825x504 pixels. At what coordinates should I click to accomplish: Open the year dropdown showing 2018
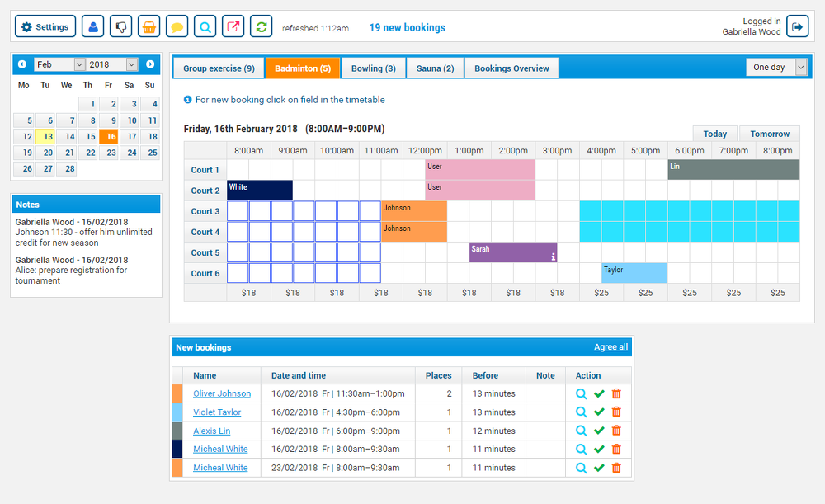pos(111,64)
